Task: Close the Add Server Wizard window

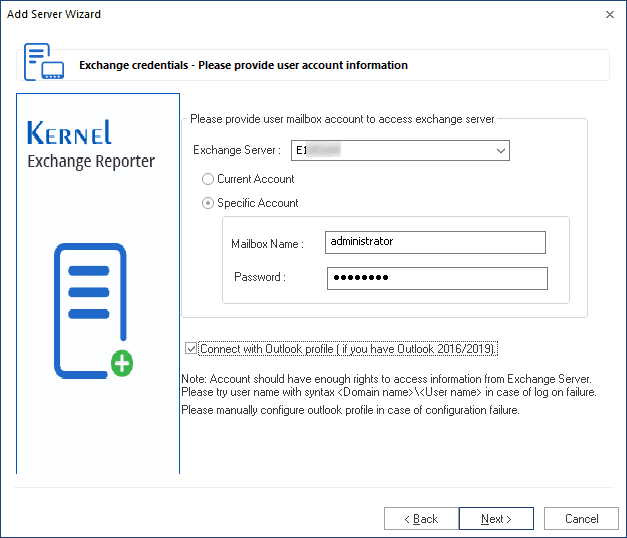Action: pos(610,14)
